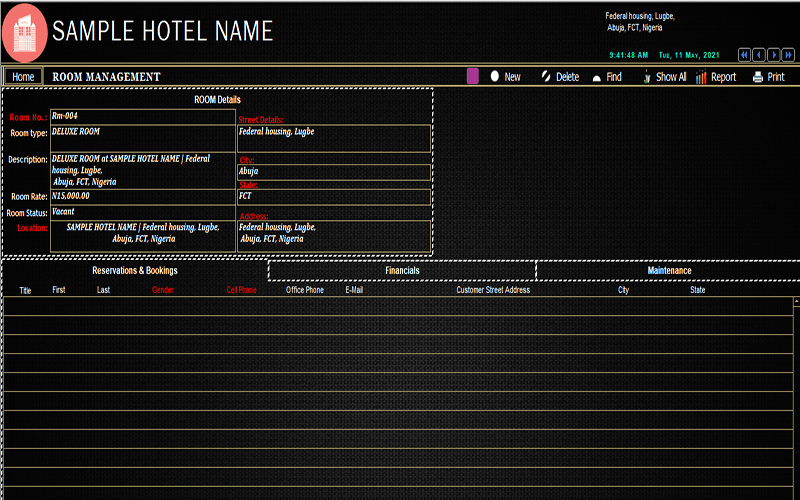Open Report via bar chart icon
This screenshot has height=500, width=800.
(702, 77)
